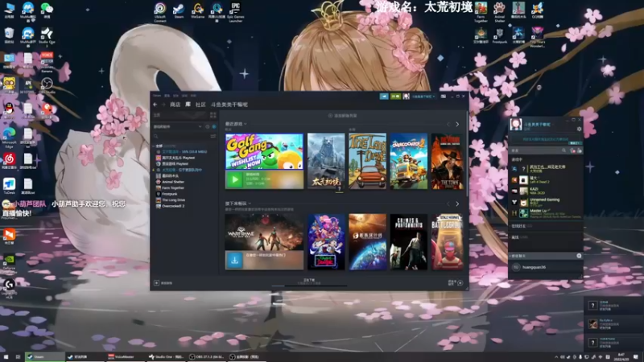The width and height of the screenshot is (644, 362).
Task: Open the green friend-requests notification button
Action: 395,97
